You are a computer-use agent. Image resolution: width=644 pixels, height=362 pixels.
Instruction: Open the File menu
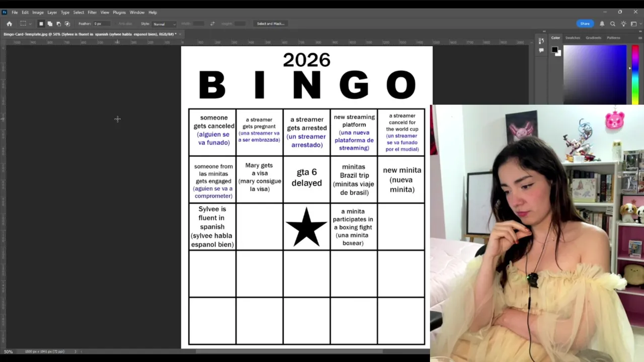(15, 12)
